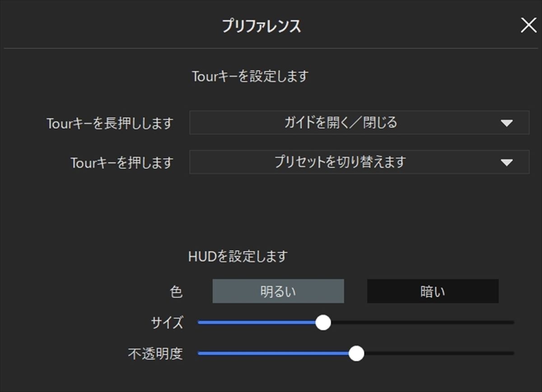The height and width of the screenshot is (392, 542).
Task: Open the Tourキーを押します dropdown
Action: [x=359, y=162]
